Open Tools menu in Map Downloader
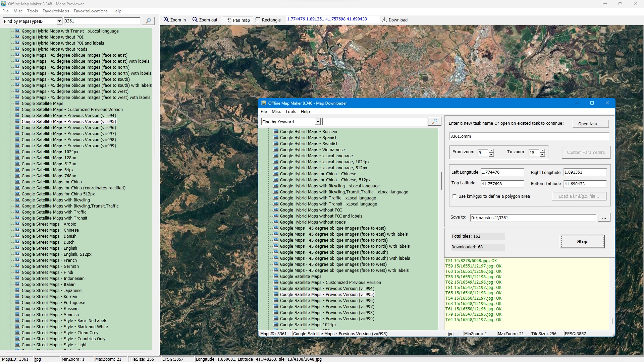Image resolution: width=644 pixels, height=362 pixels. click(x=290, y=112)
